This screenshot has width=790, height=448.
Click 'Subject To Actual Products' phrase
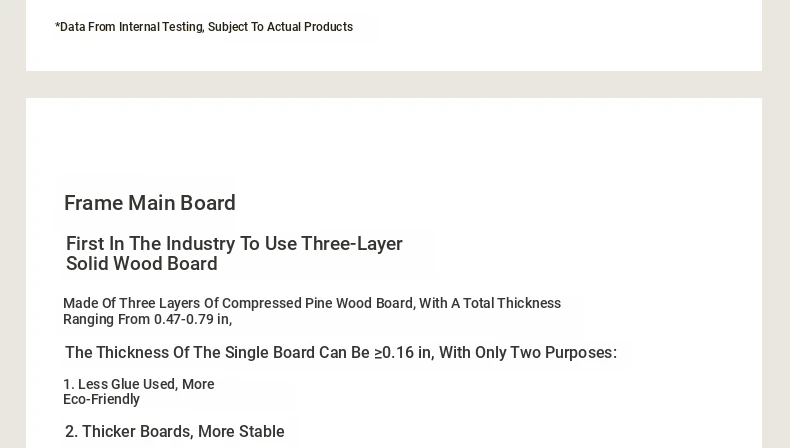280,27
